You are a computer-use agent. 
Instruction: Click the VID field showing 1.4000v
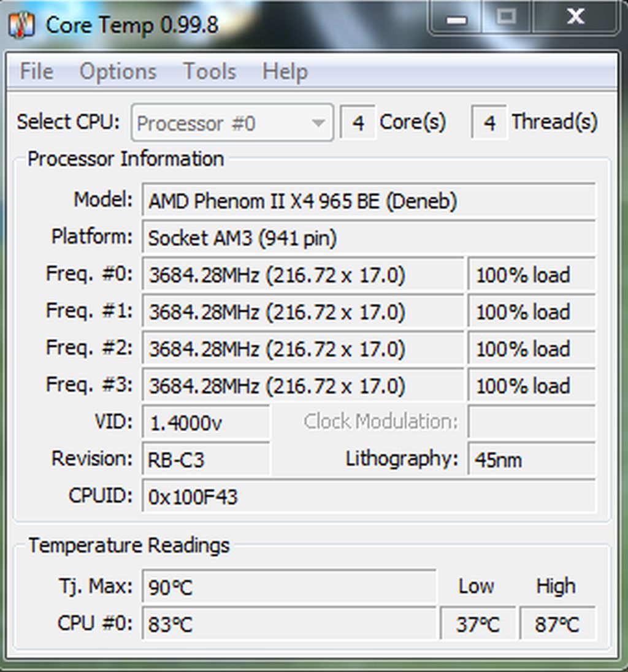(206, 422)
